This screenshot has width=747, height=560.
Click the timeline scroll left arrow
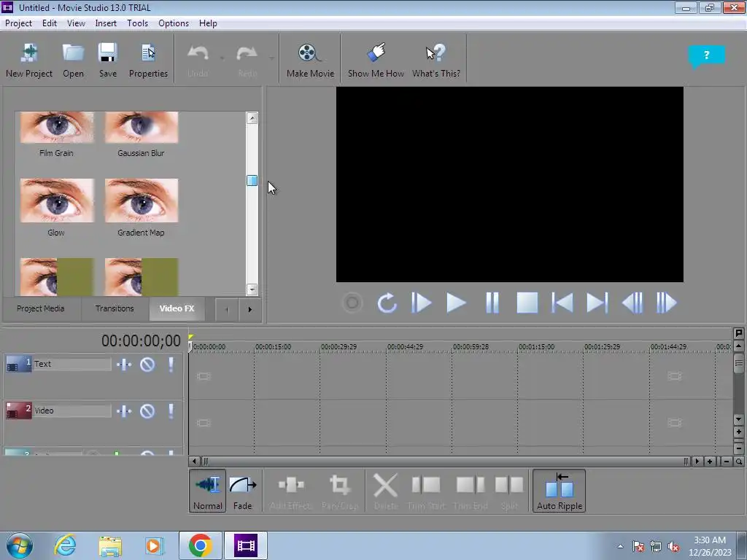tap(194, 461)
